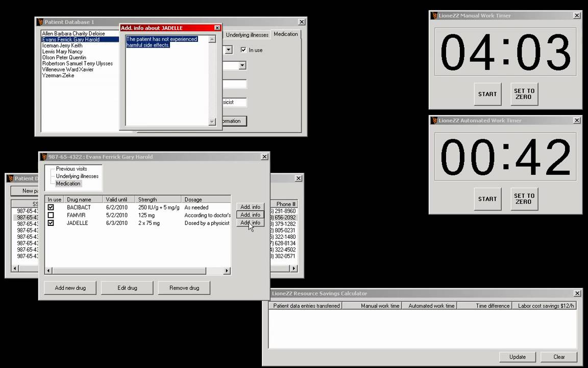Click the empty input field below the dropdowns

(x=235, y=84)
